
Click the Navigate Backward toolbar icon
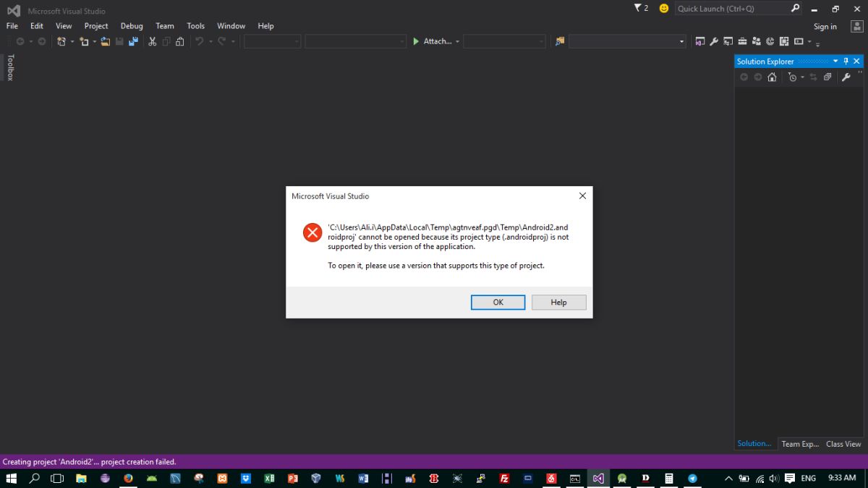point(20,41)
